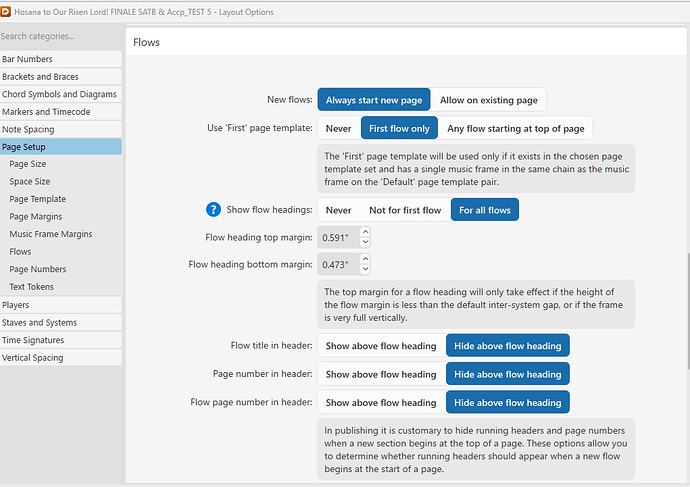This screenshot has width=690, height=487.
Task: Click the Search categories field
Action: click(x=60, y=36)
